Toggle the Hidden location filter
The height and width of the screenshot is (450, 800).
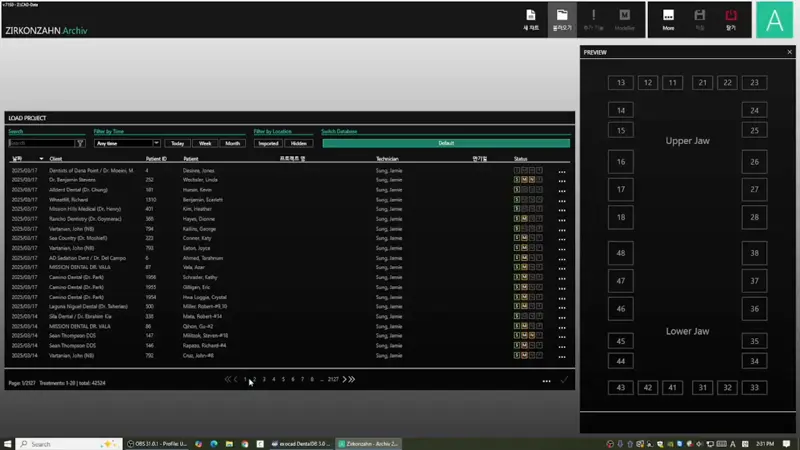pyautogui.click(x=298, y=143)
